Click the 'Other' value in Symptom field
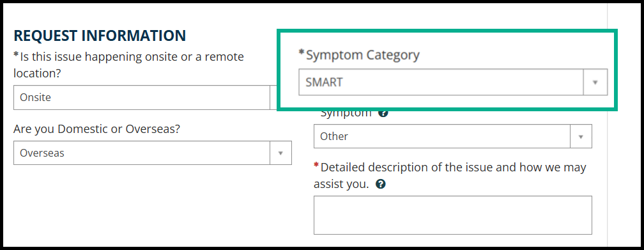The width and height of the screenshot is (644, 250). (x=334, y=137)
